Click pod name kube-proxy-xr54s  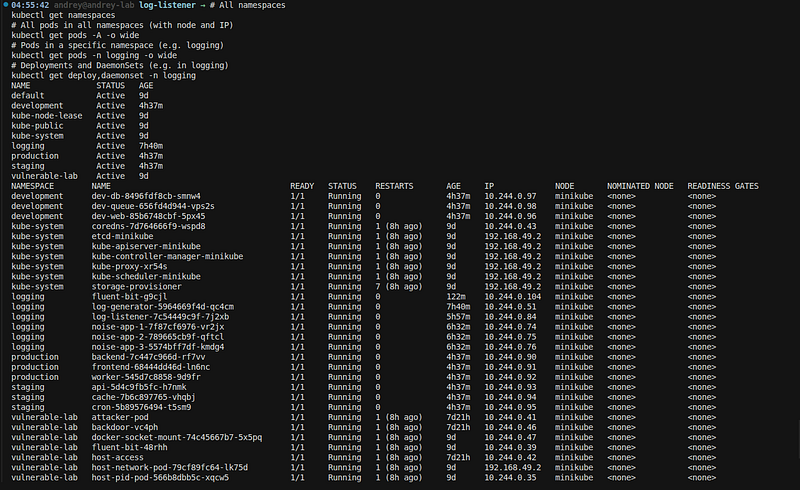point(130,266)
